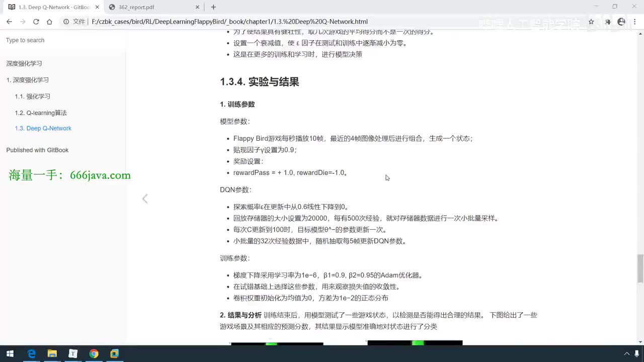Open chapter 1. 深度强化学习 in sidebar
Screen dimensions: 644x362
28,80
